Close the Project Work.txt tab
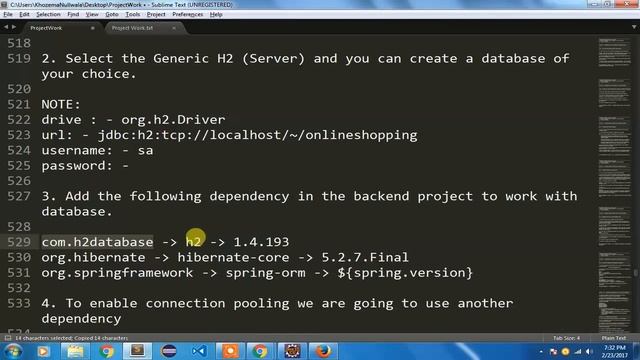 pos(174,28)
